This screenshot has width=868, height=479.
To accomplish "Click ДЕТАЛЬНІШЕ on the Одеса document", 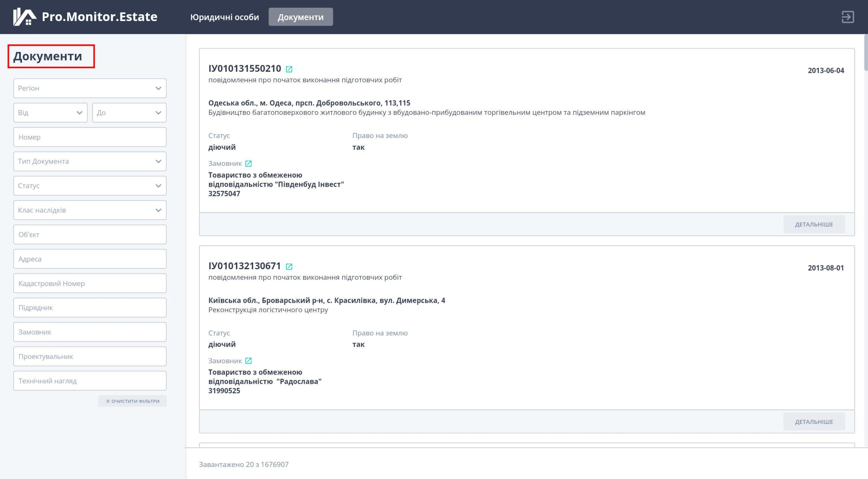I will tap(814, 224).
